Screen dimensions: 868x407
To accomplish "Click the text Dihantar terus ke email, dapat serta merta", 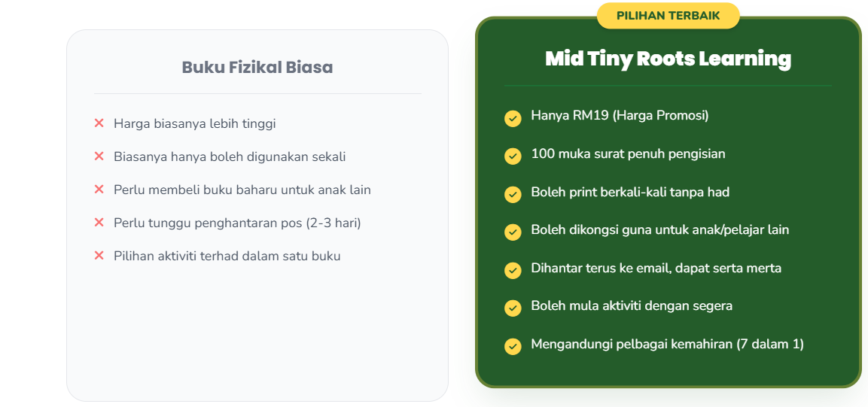I will point(656,269).
